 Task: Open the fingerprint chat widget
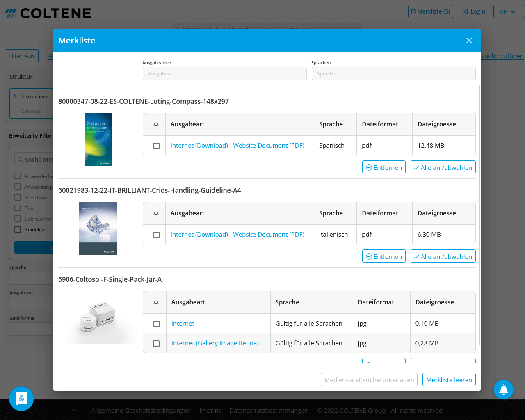(x=21, y=399)
